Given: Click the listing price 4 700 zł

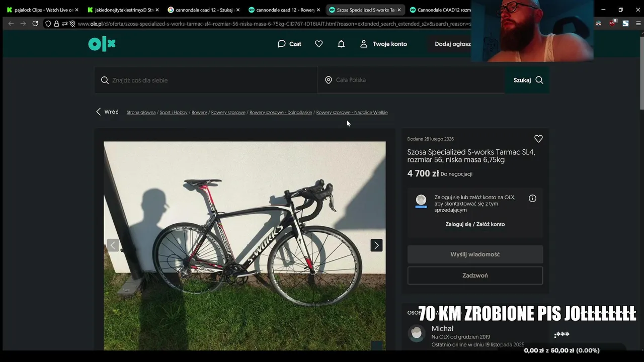Looking at the screenshot, I should point(423,173).
